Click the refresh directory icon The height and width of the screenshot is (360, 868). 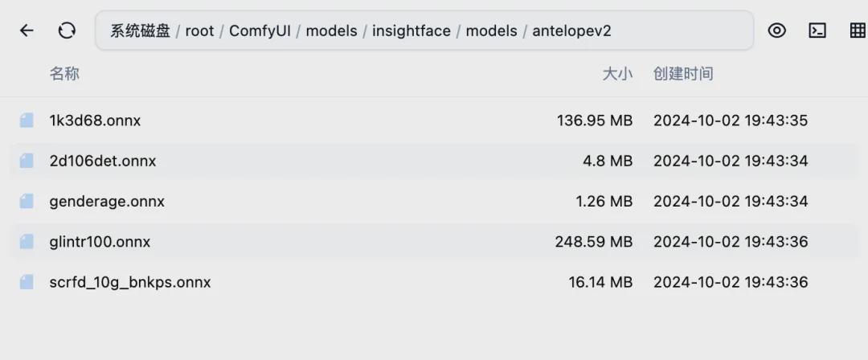(x=67, y=31)
